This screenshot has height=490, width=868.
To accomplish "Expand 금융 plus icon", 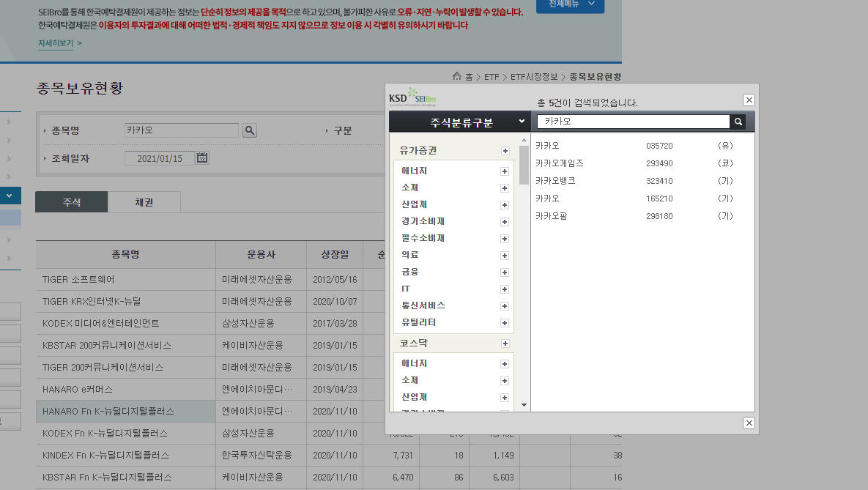I will pyautogui.click(x=504, y=272).
